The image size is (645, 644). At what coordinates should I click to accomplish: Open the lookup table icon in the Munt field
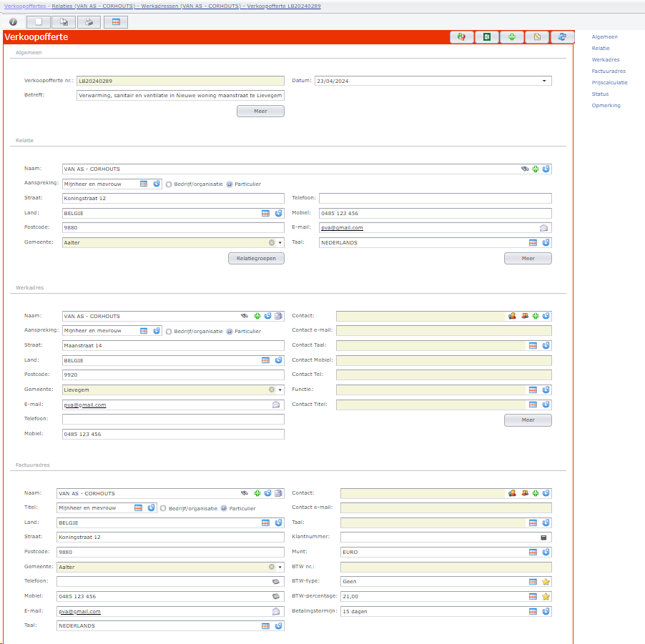click(533, 552)
